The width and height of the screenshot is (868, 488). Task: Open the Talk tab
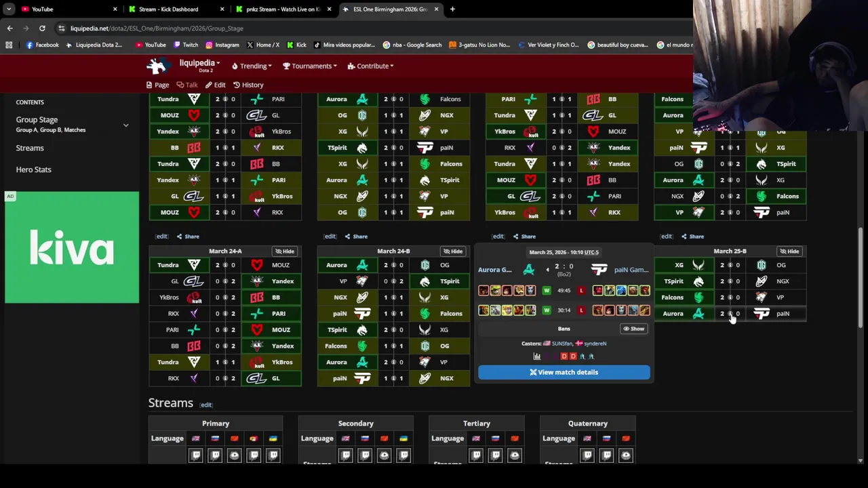(x=186, y=85)
